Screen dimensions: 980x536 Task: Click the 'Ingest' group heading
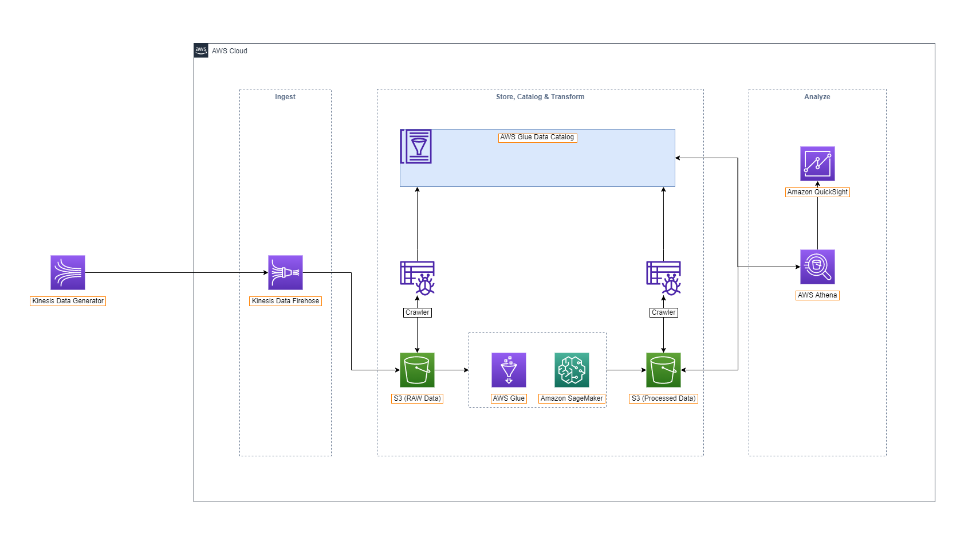coord(285,97)
